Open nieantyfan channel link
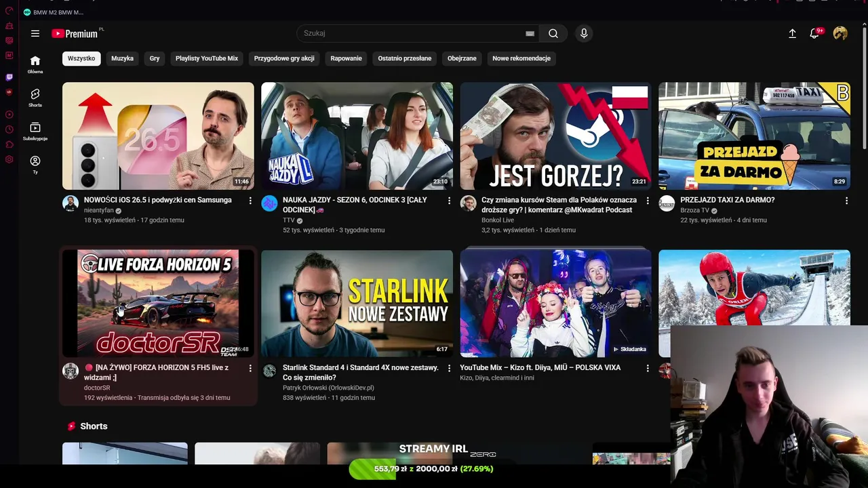Screen dimensions: 868x488 (99, 210)
